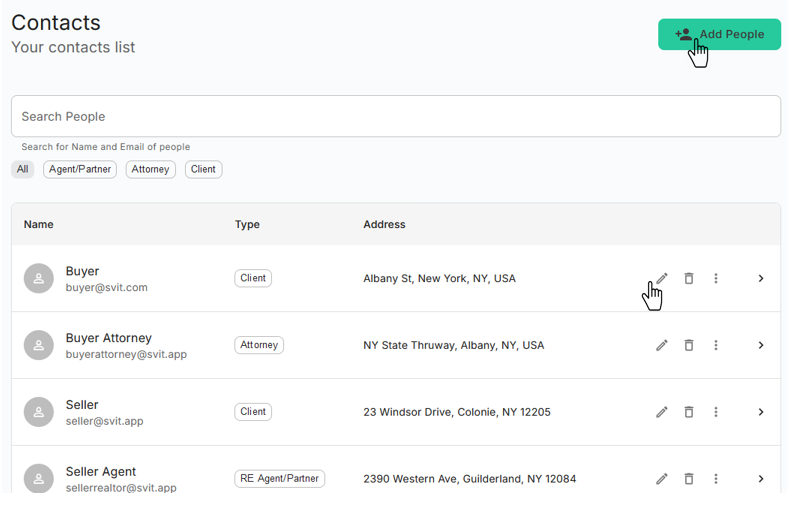Click pencil icon for Buyer Attorney row
787x510 pixels.
661,345
